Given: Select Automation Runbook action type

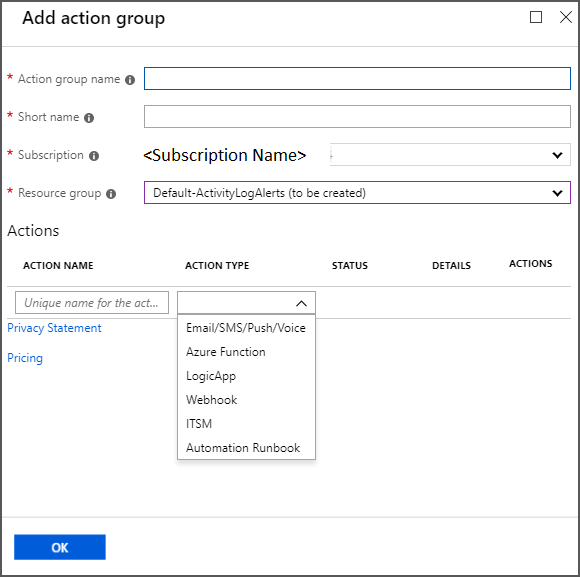Looking at the screenshot, I should click(246, 448).
